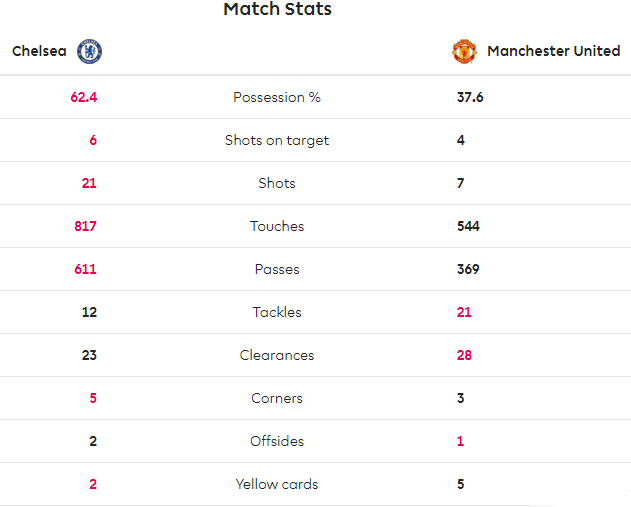The image size is (631, 507).
Task: Click the Tackles stat label
Action: [x=277, y=312]
